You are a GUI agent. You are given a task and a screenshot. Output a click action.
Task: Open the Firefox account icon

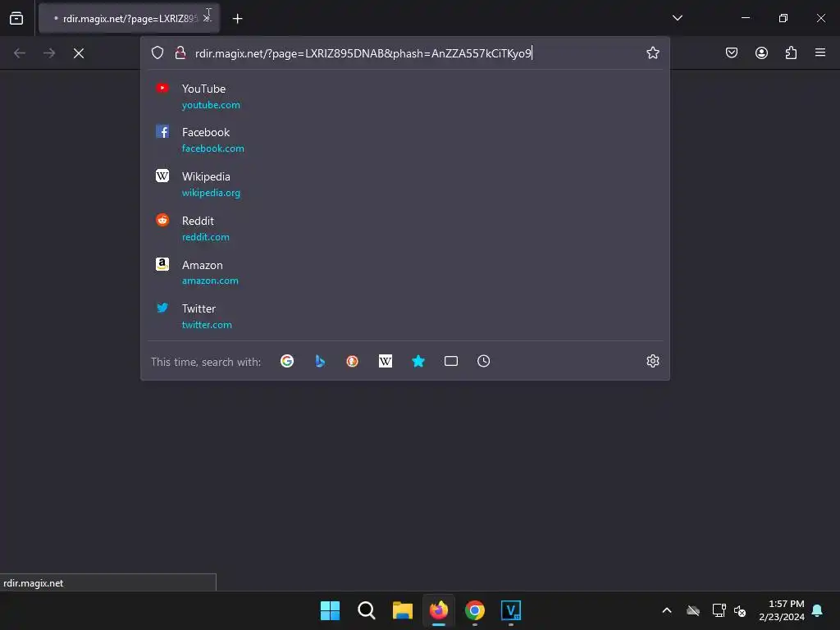point(761,52)
